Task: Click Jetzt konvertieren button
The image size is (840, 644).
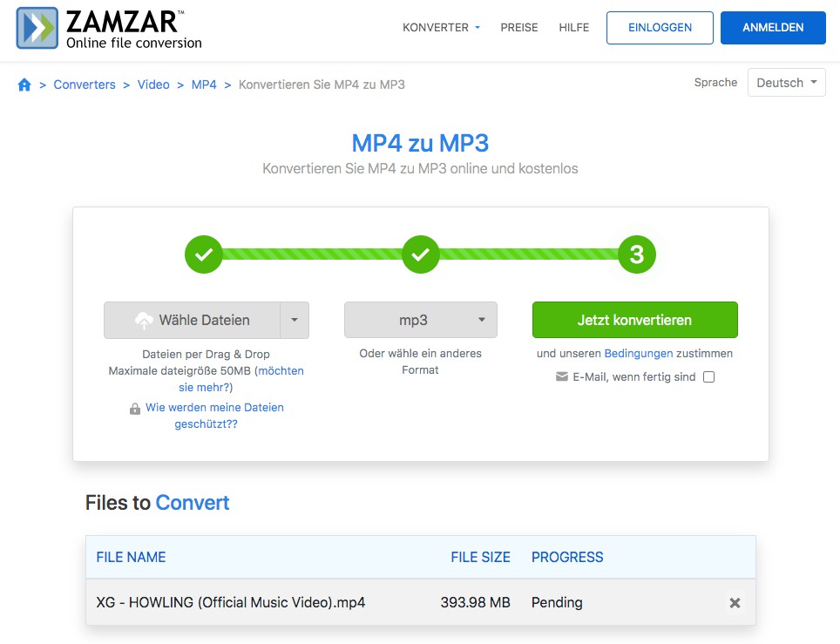Action: coord(635,320)
